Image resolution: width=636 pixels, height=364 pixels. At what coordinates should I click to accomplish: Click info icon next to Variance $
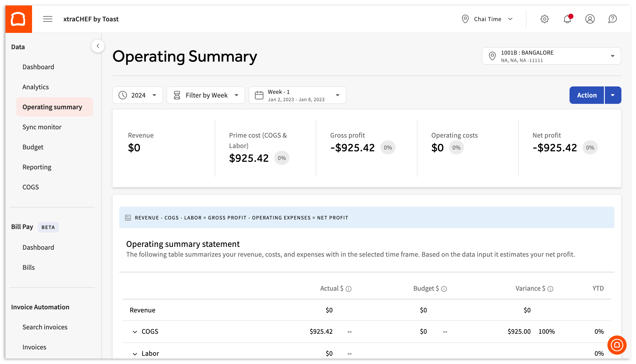point(550,289)
